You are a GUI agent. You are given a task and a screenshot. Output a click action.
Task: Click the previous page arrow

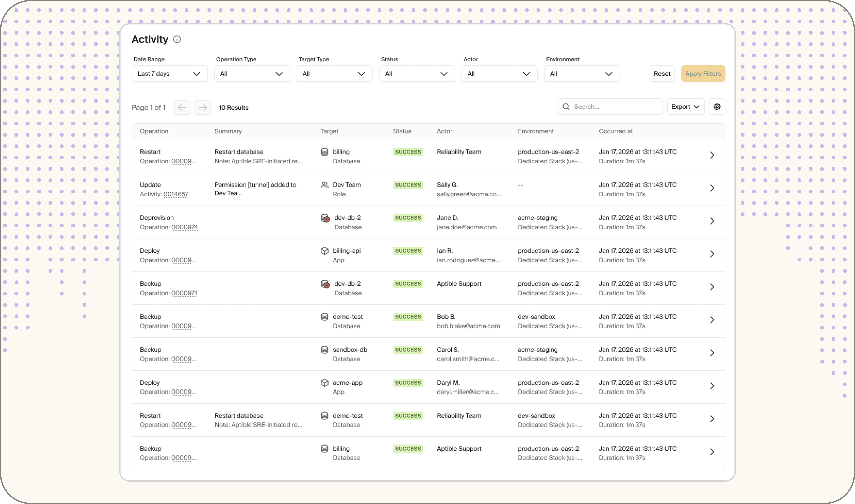click(182, 108)
